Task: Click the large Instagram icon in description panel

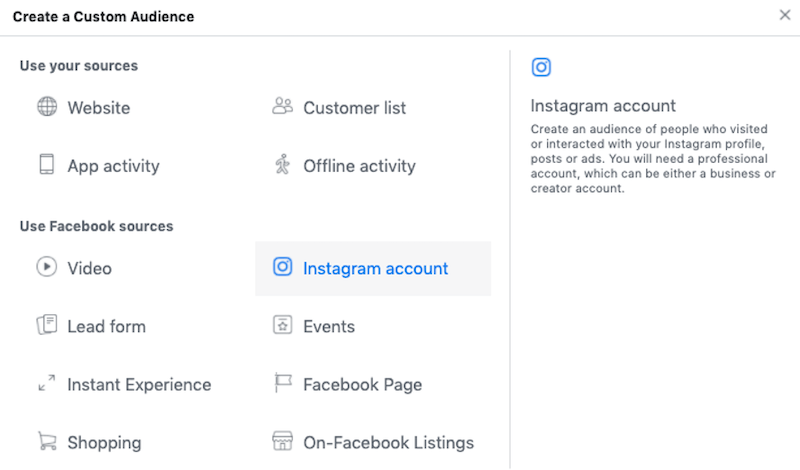Action: click(x=541, y=68)
